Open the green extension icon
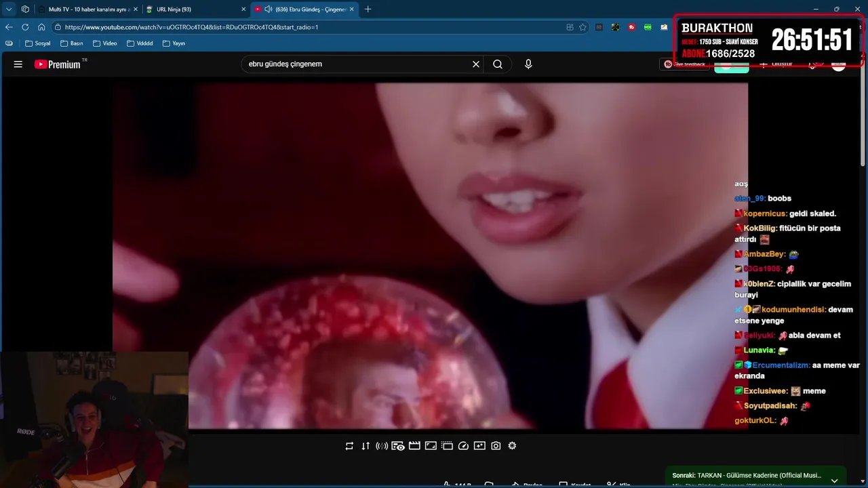This screenshot has height=488, width=868. [x=648, y=27]
